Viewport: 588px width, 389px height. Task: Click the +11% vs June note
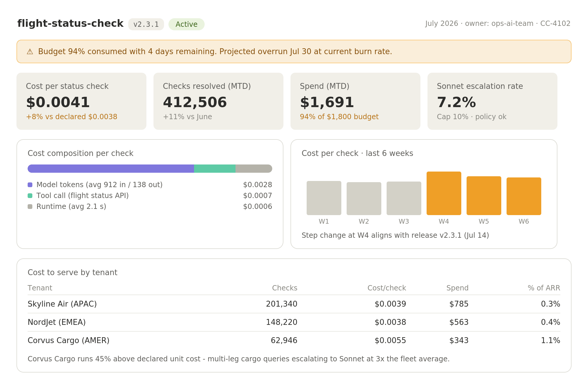[x=188, y=117]
